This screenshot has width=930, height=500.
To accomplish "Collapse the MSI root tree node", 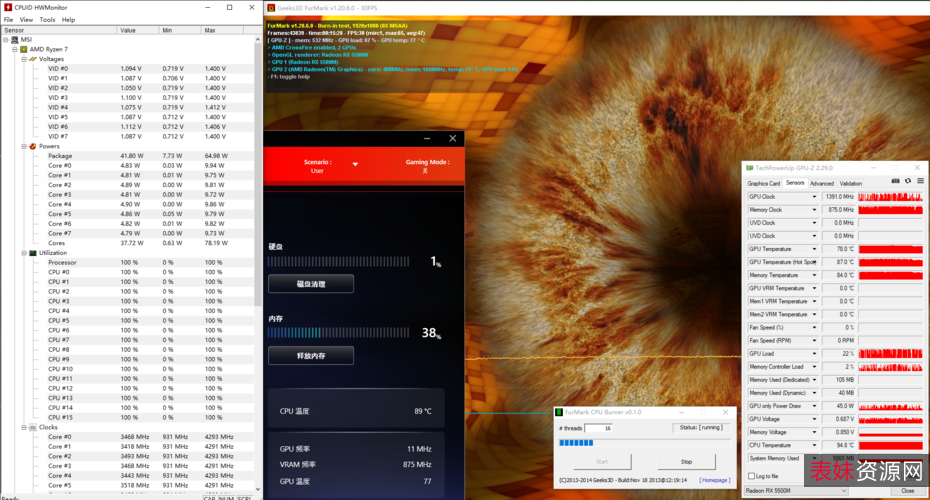I will [6, 40].
